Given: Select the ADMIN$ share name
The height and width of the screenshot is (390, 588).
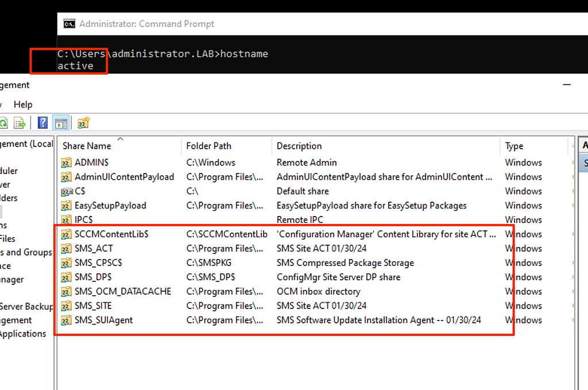Looking at the screenshot, I should coord(91,163).
